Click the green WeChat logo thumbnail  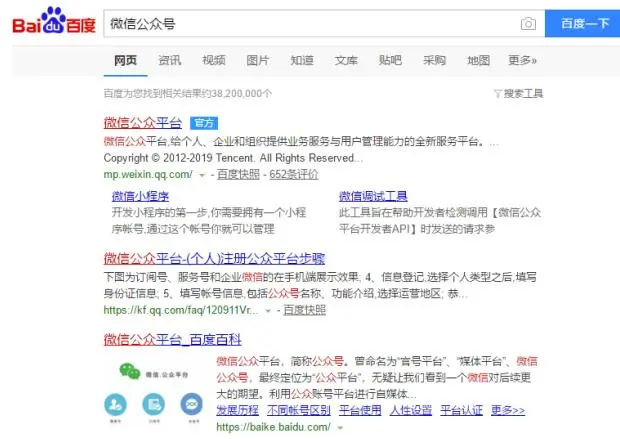click(x=130, y=371)
